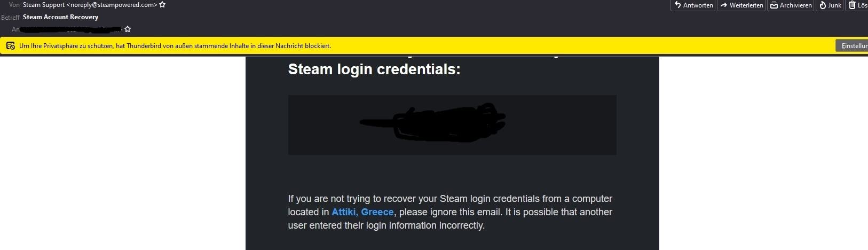Click the junk flame icon

pos(823,5)
